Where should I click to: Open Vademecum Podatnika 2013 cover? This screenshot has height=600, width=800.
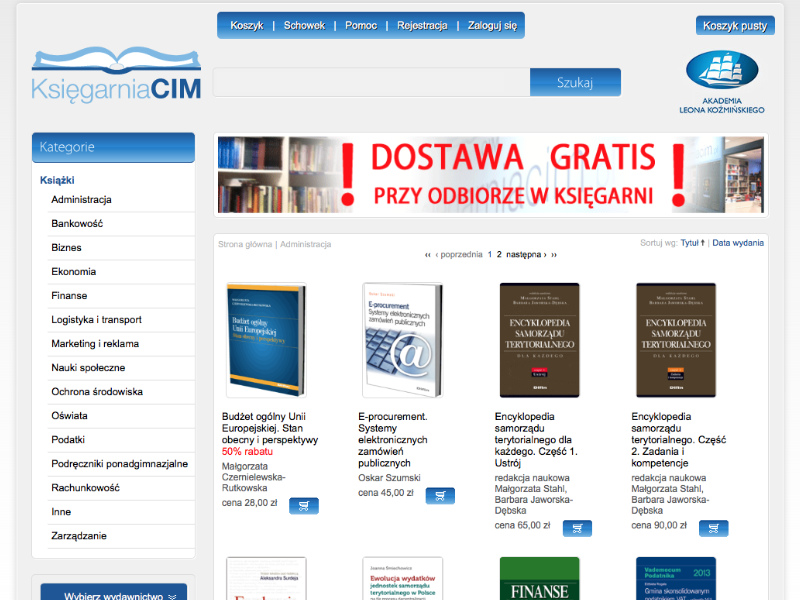coord(676,579)
